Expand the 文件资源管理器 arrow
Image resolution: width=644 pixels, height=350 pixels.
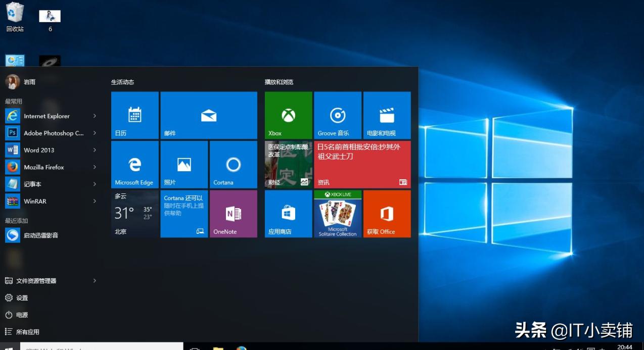[95, 280]
